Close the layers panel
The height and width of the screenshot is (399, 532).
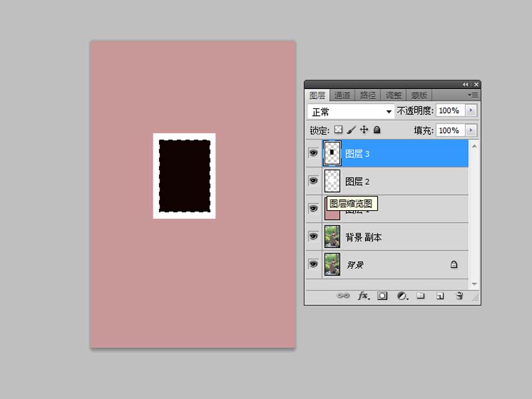pos(476,84)
